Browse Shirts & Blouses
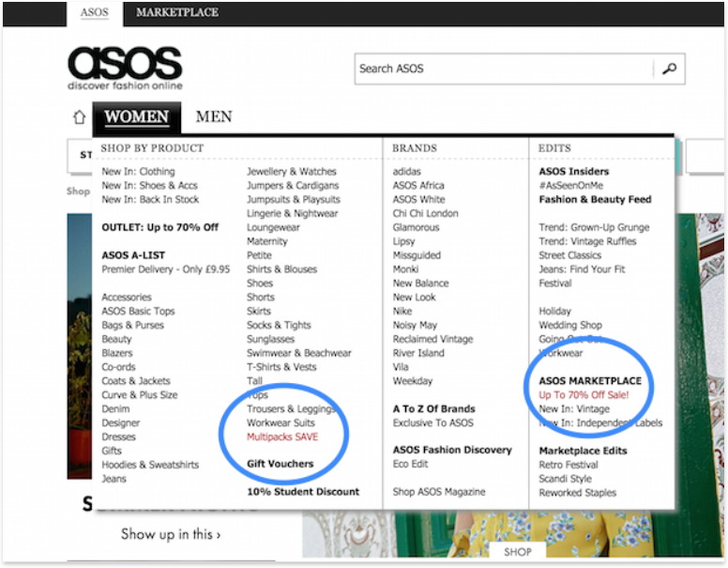 pyautogui.click(x=281, y=269)
